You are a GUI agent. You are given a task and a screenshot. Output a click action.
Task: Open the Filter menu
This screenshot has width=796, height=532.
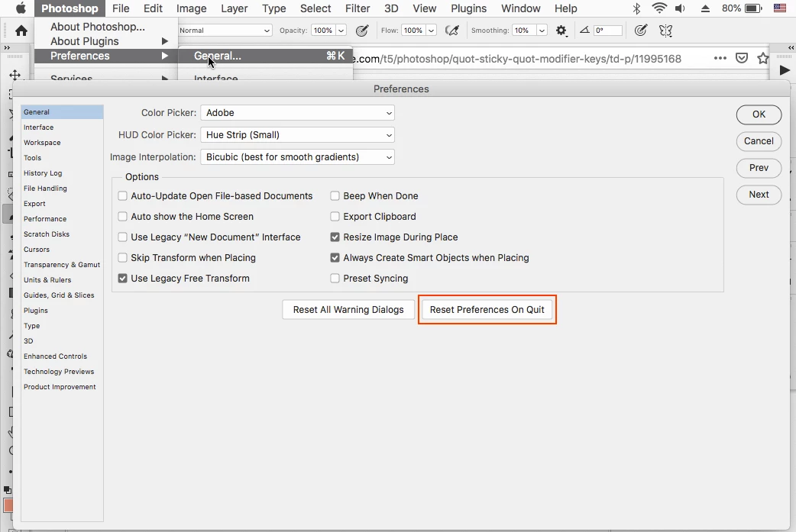[x=358, y=8]
